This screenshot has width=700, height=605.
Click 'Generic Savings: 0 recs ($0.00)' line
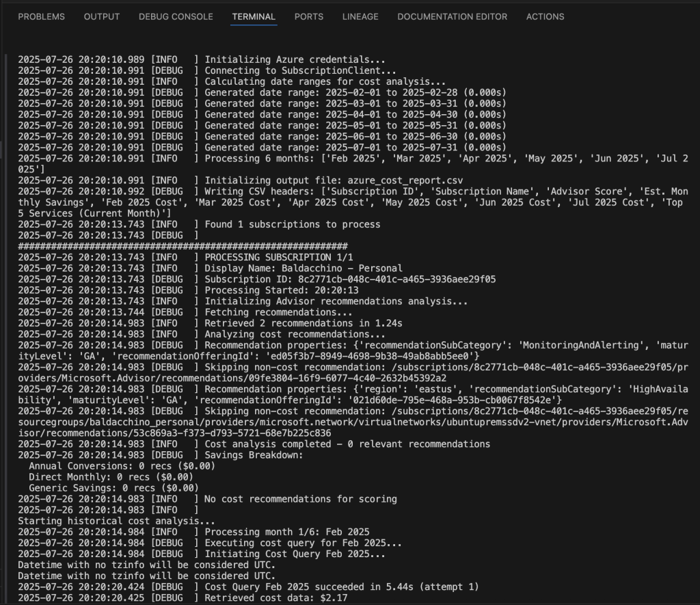pyautogui.click(x=114, y=488)
